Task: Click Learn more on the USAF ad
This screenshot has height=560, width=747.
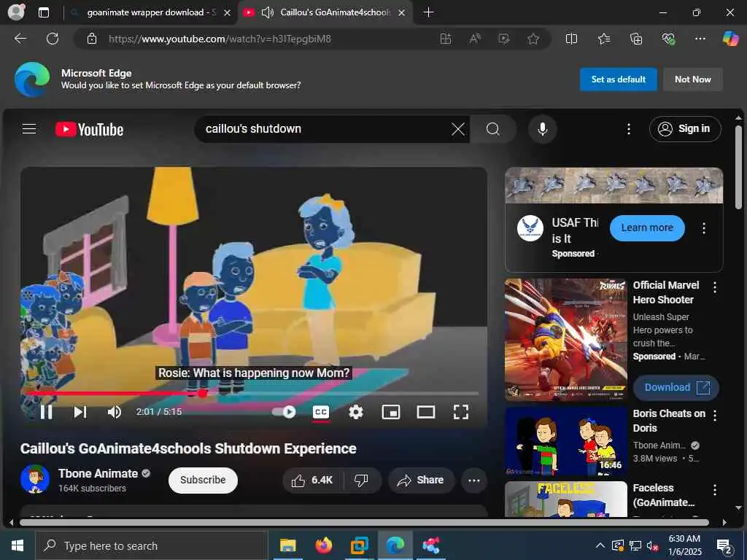Action: 647,227
